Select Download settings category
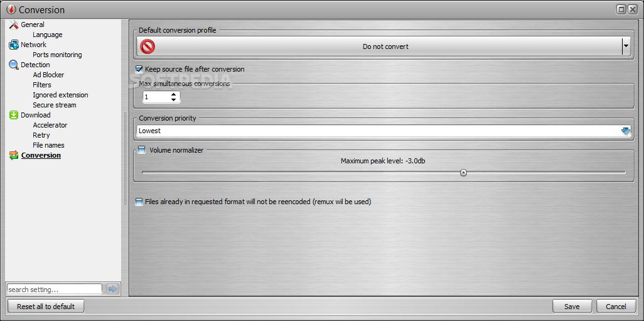This screenshot has width=644, height=321. 36,115
